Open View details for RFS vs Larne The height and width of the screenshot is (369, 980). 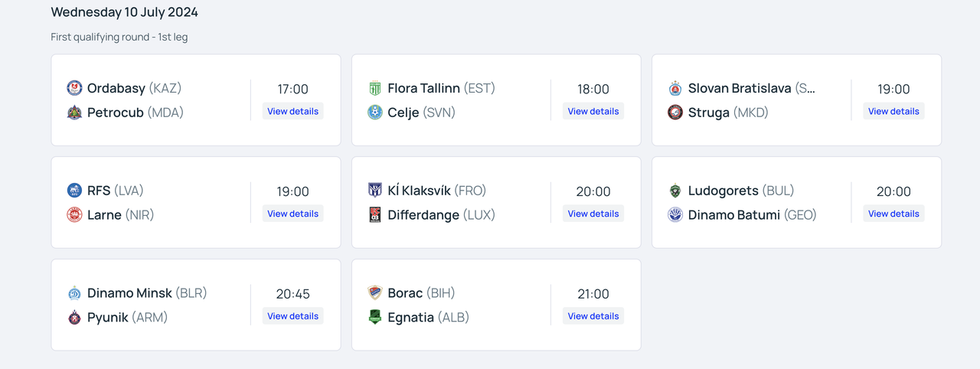pyautogui.click(x=292, y=214)
